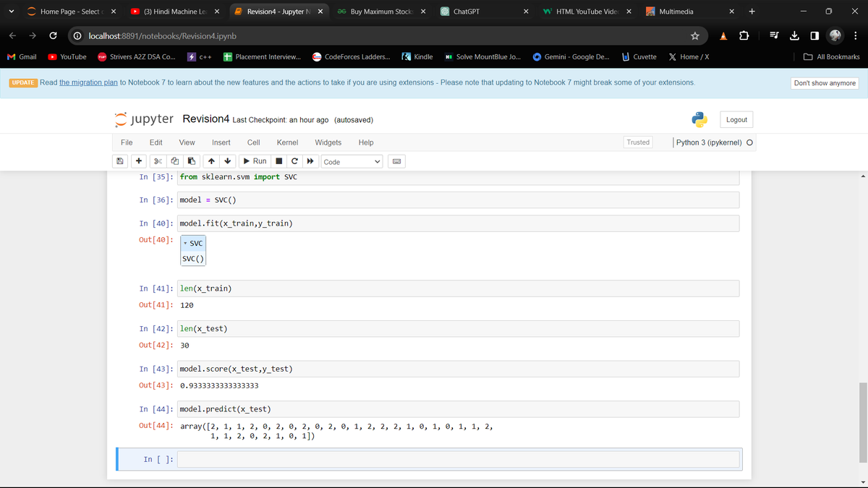
Task: Open the Edit menu
Action: pyautogui.click(x=156, y=142)
